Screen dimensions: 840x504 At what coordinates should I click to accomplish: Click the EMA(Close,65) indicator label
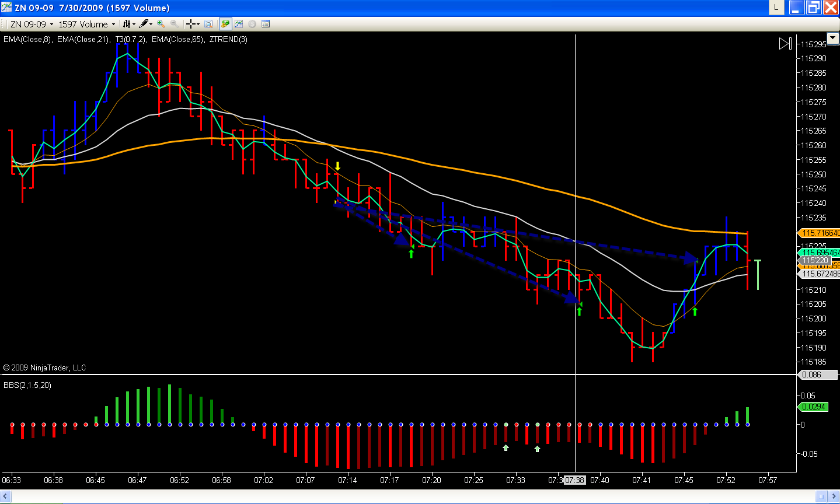click(177, 40)
